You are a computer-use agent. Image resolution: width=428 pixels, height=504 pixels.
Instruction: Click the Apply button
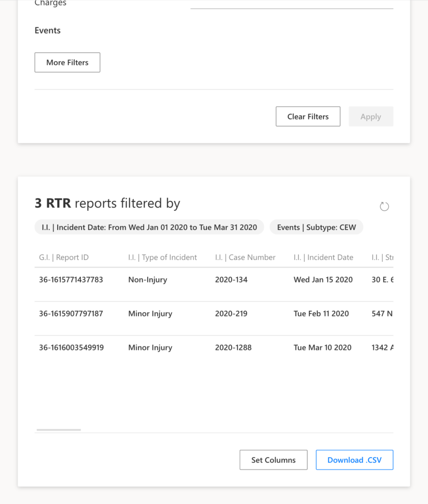(x=370, y=117)
